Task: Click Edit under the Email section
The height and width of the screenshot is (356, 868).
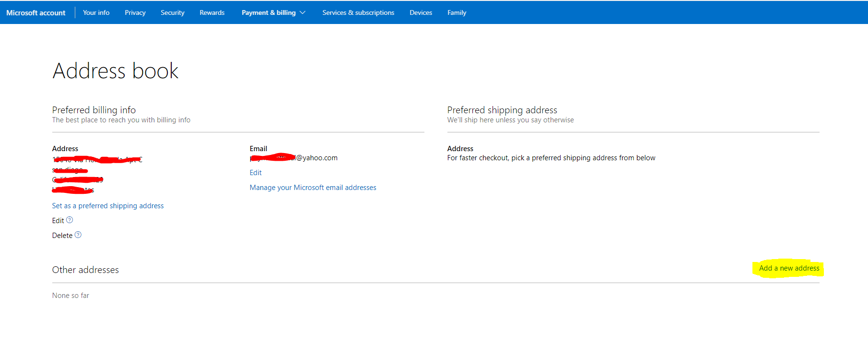Action: click(x=256, y=173)
